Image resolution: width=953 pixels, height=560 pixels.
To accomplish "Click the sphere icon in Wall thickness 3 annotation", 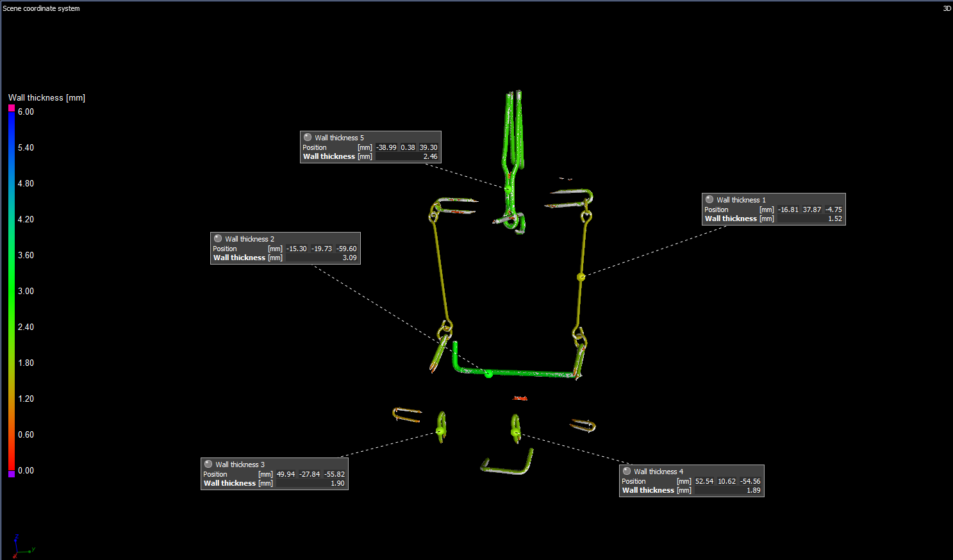I will click(x=208, y=465).
